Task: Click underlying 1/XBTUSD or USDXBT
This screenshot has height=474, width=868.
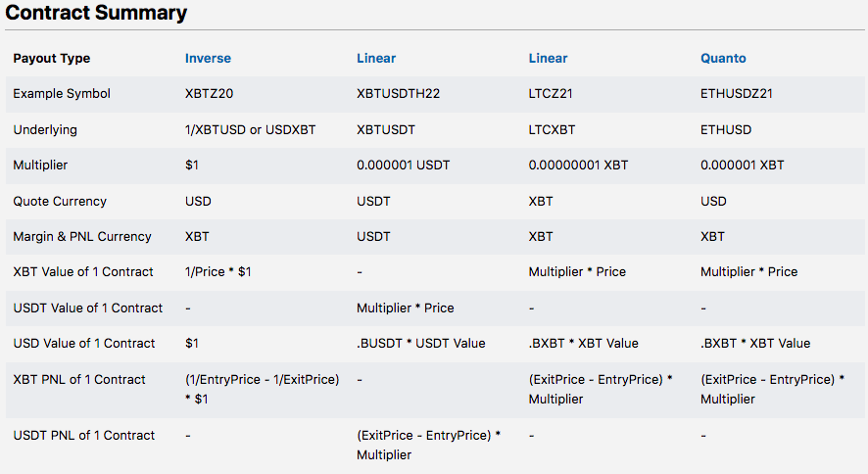Action: click(x=250, y=130)
